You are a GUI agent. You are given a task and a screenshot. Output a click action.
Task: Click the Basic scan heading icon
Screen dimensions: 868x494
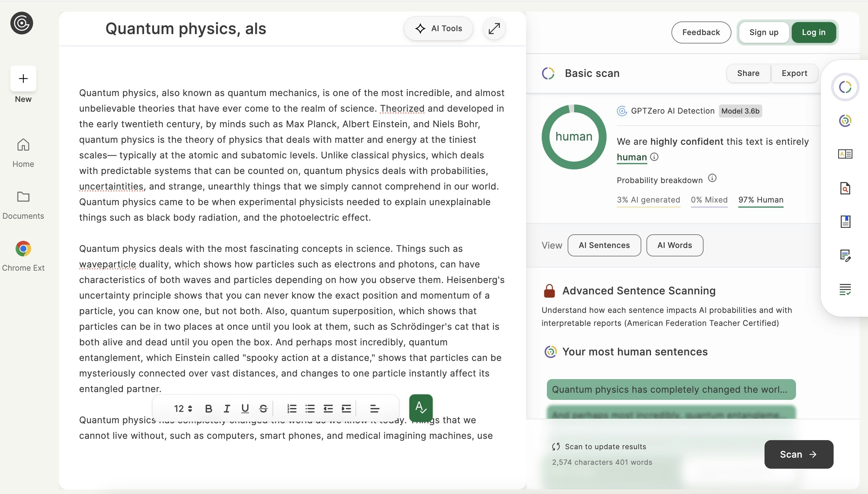[548, 73]
